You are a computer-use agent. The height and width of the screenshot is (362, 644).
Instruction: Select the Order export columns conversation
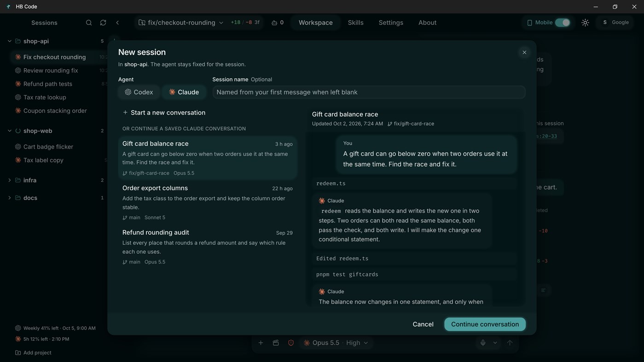point(208,202)
